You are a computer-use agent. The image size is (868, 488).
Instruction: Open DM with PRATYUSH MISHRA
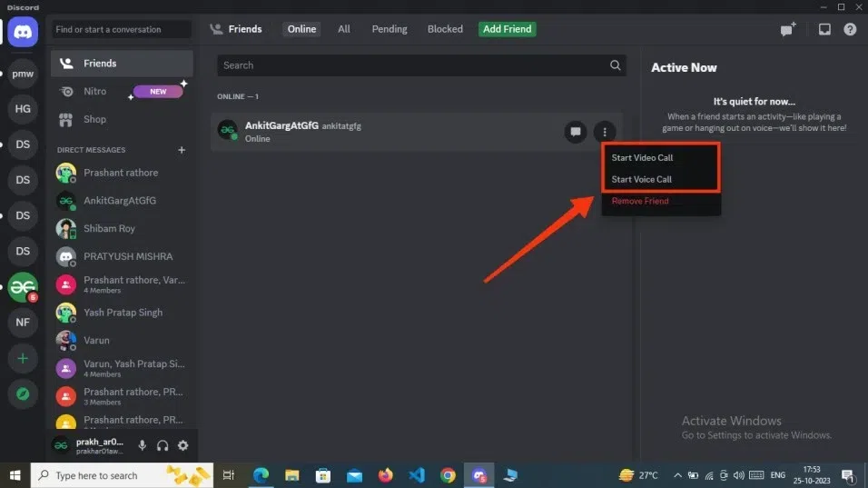tap(122, 256)
